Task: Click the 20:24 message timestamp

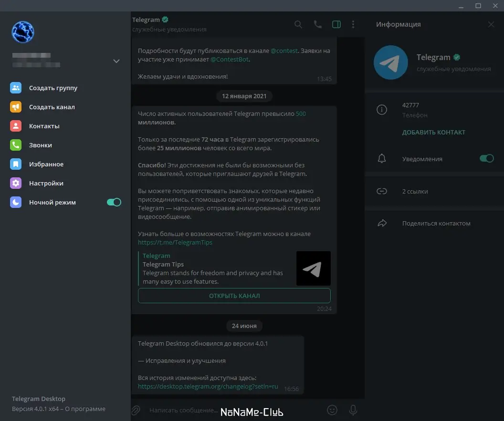Action: 324,308
